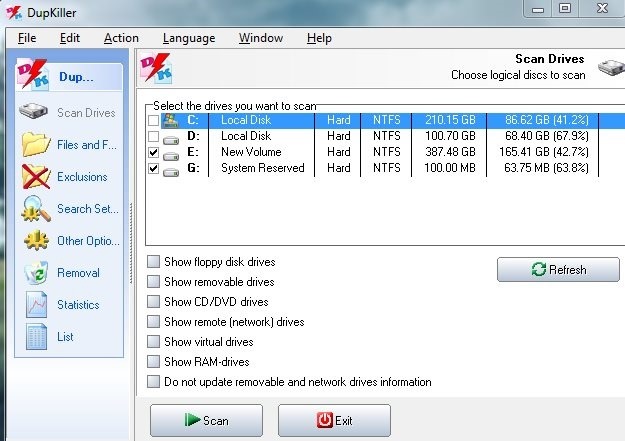Viewport: 625px width, 441px height.
Task: Click the Removal recycle bin icon
Action: tap(36, 272)
